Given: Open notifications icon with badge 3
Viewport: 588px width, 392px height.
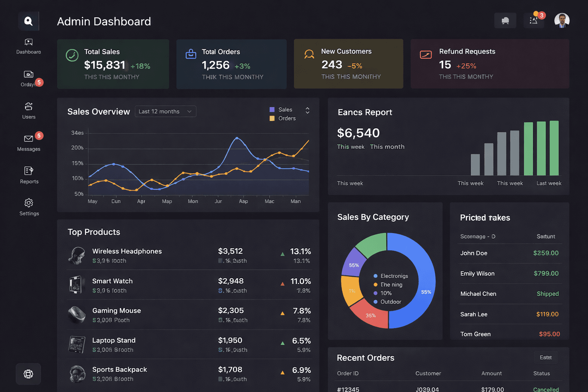Looking at the screenshot, I should coord(534,21).
